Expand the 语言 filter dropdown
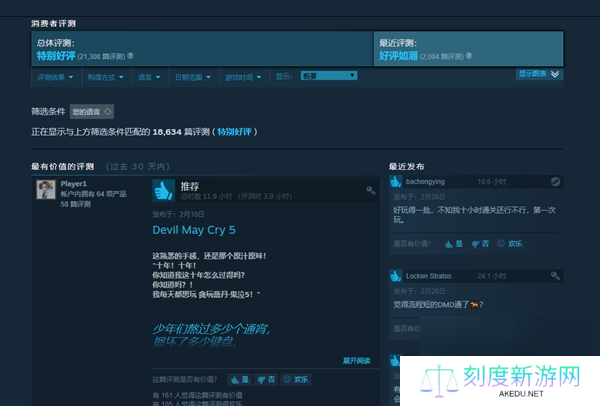Screen dimensions: 600x406 (x=150, y=77)
